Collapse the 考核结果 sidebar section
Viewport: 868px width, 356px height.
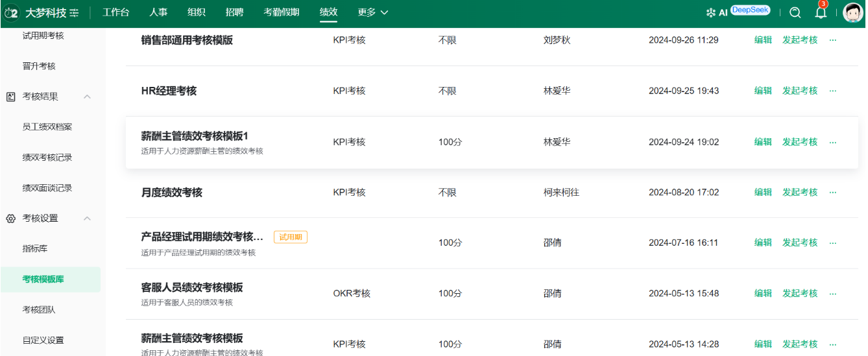coord(88,97)
